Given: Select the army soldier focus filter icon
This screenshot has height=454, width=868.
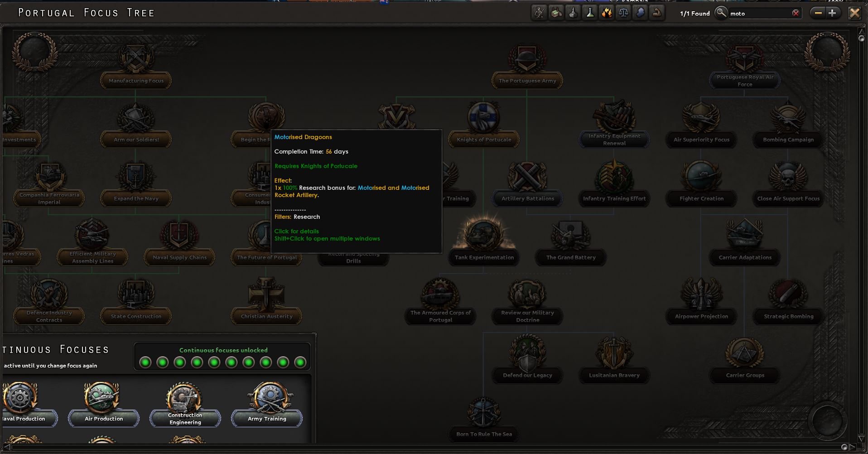Looking at the screenshot, I should [540, 13].
